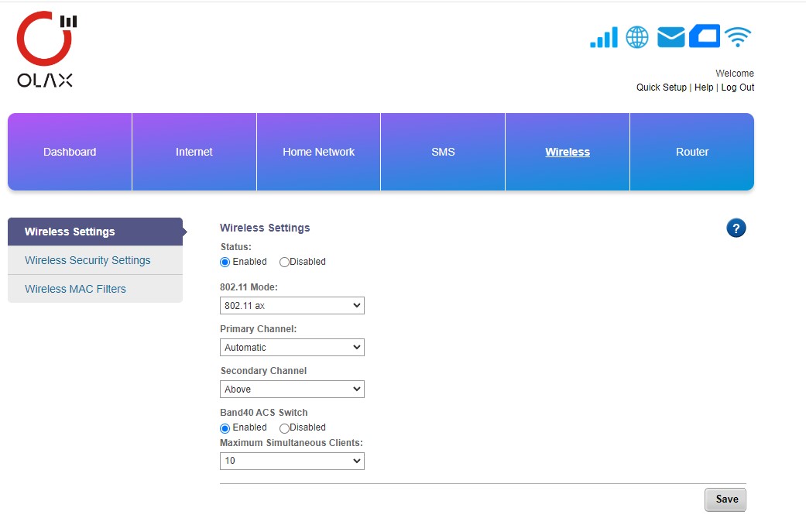Expand Maximum Simultaneous Clients dropdown

[292, 461]
